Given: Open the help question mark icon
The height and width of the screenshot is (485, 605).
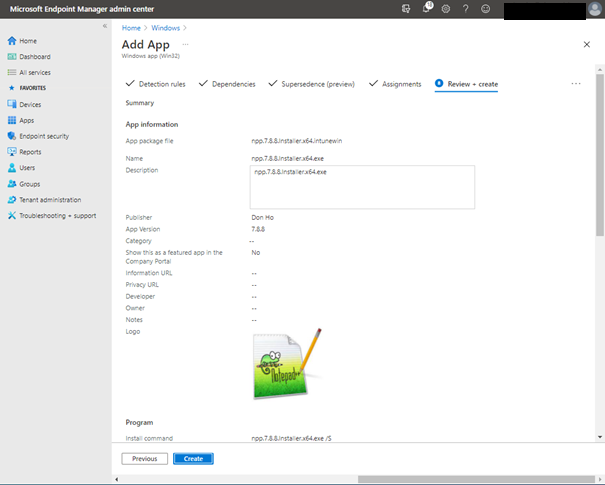Looking at the screenshot, I should coord(466,9).
